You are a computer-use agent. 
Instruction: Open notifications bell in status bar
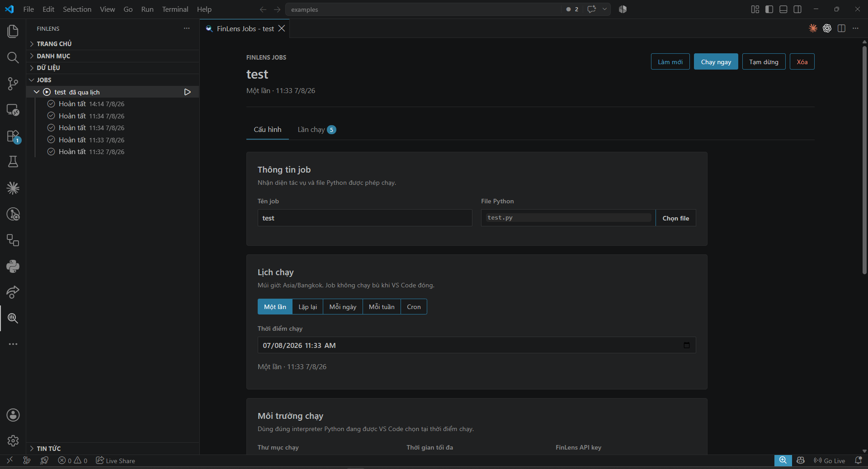coord(858,461)
